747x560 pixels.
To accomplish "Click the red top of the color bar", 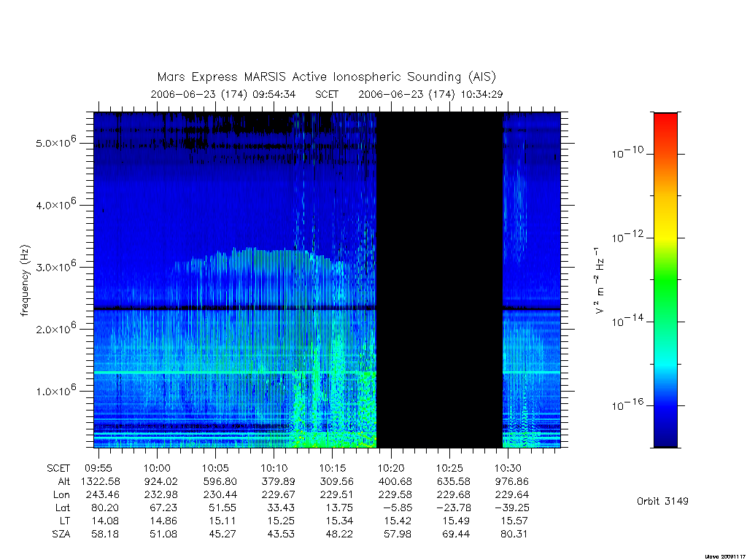I will tap(665, 119).
